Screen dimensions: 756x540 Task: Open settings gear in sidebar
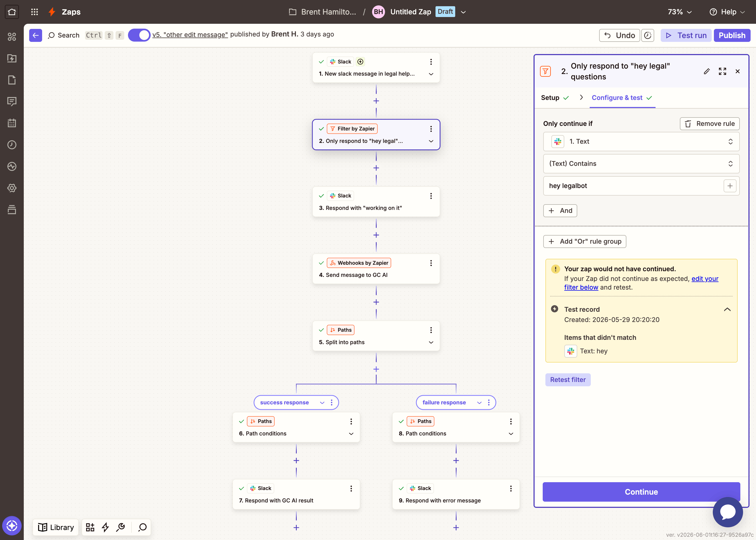pyautogui.click(x=12, y=188)
